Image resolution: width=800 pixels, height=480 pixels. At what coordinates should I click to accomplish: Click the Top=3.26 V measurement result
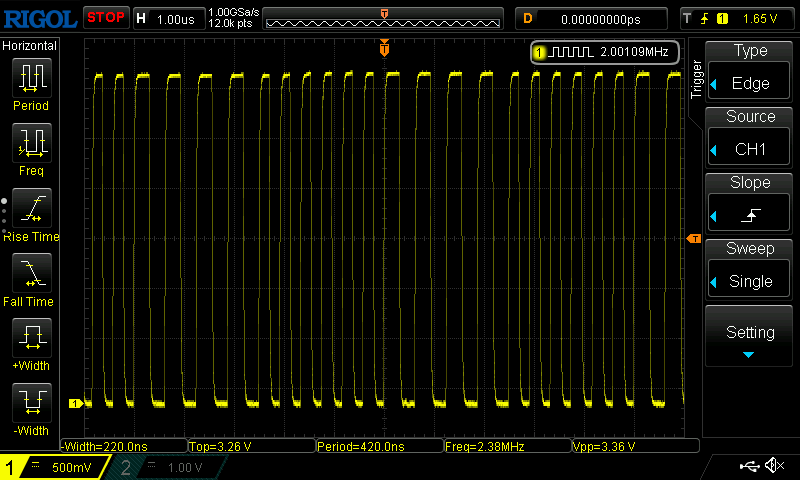[252, 446]
